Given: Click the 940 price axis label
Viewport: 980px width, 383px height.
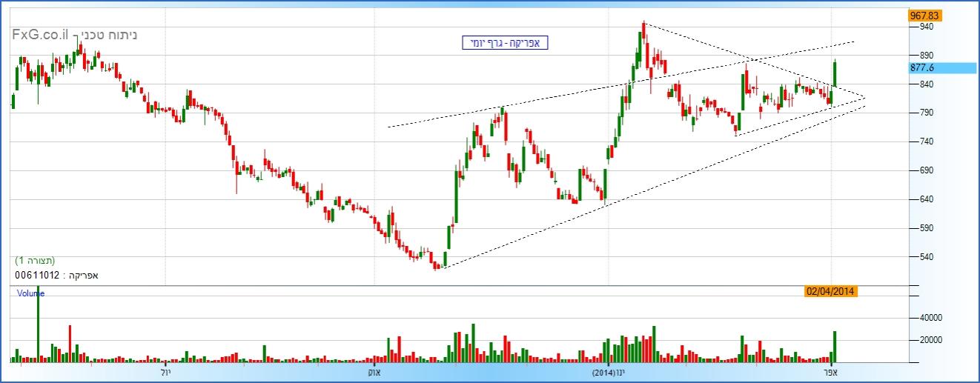Looking at the screenshot, I should [x=926, y=27].
